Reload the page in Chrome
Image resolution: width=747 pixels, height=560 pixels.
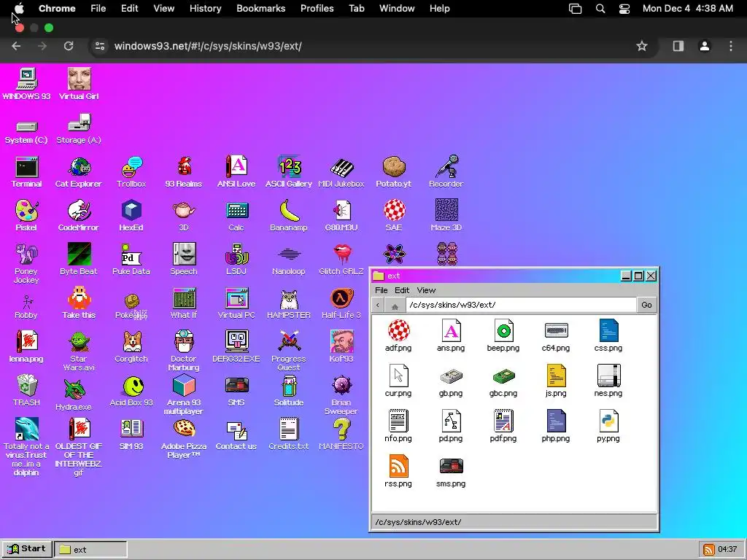69,46
